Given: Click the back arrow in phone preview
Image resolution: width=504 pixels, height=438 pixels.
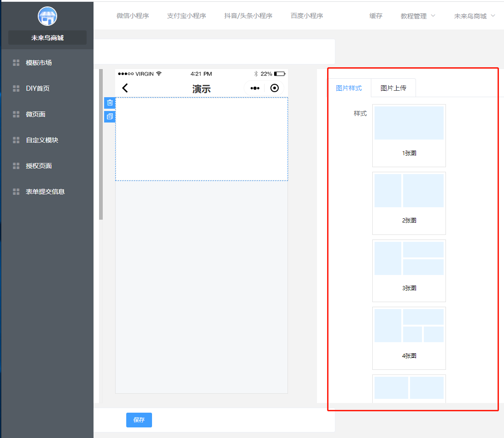Looking at the screenshot, I should [x=125, y=88].
